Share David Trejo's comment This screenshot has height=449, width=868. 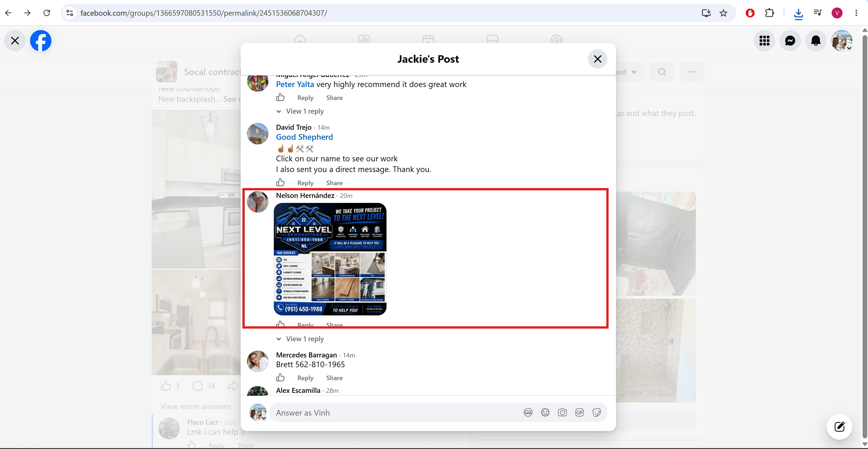coord(334,183)
